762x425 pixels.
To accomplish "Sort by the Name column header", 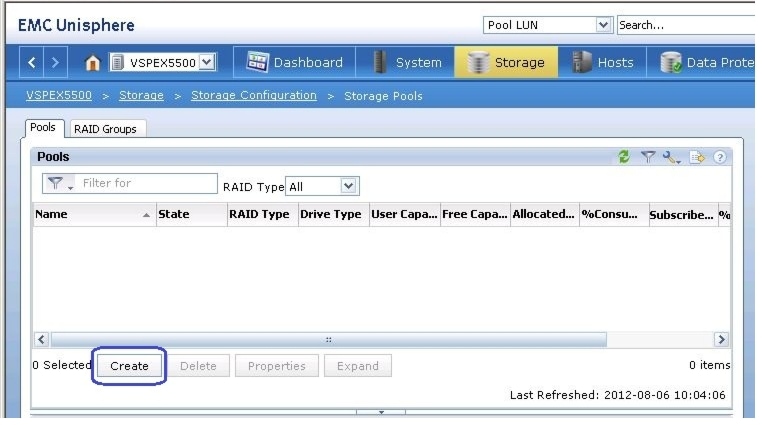I will point(94,214).
